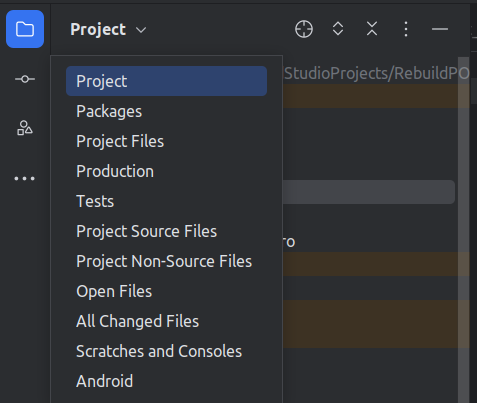Select Project Non-Source Files scope
The image size is (477, 403).
tap(166, 261)
